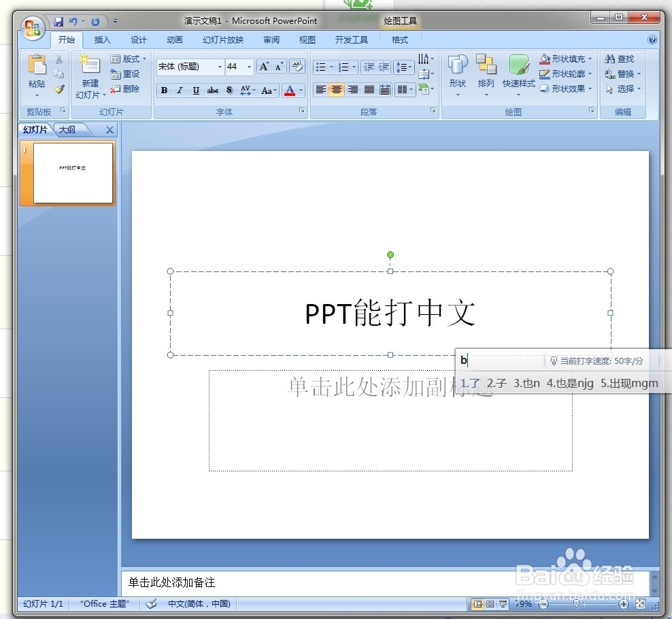The image size is (672, 619).
Task: Center the paragraph text
Action: (337, 90)
